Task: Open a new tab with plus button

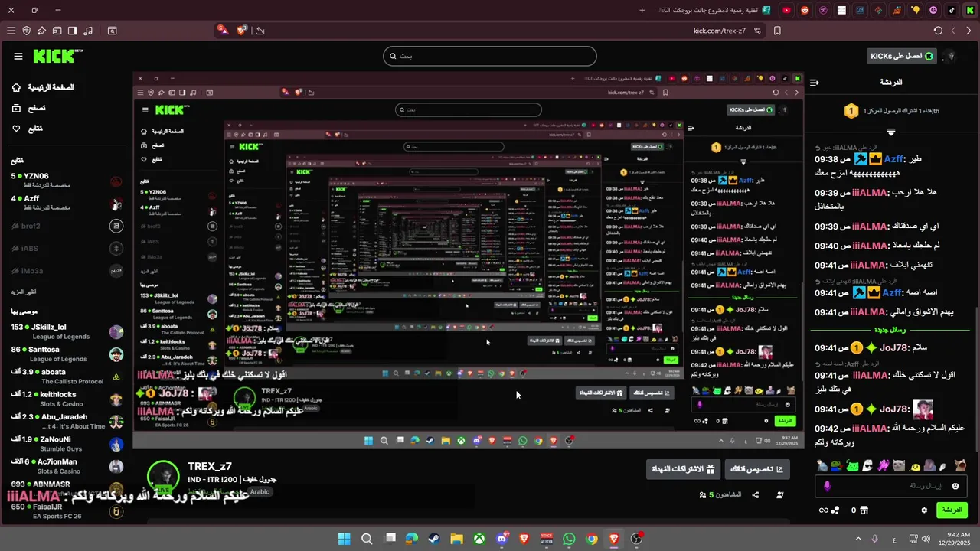Action: (642, 10)
